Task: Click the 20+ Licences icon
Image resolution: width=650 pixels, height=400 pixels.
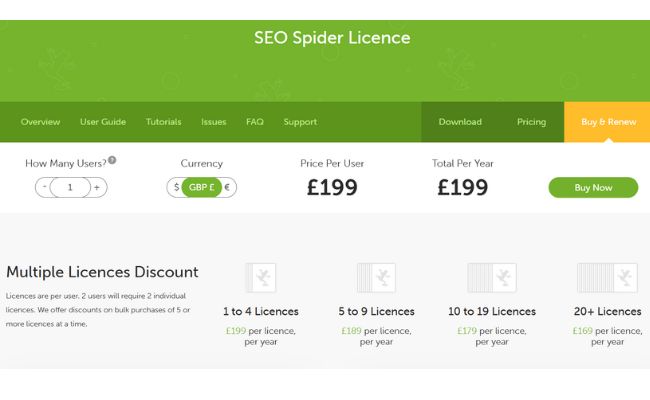Action: [608, 277]
